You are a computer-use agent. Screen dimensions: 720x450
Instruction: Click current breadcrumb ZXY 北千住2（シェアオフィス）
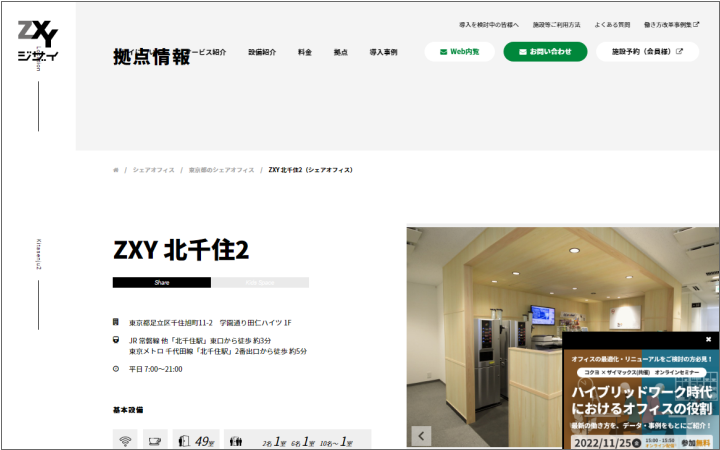(310, 170)
